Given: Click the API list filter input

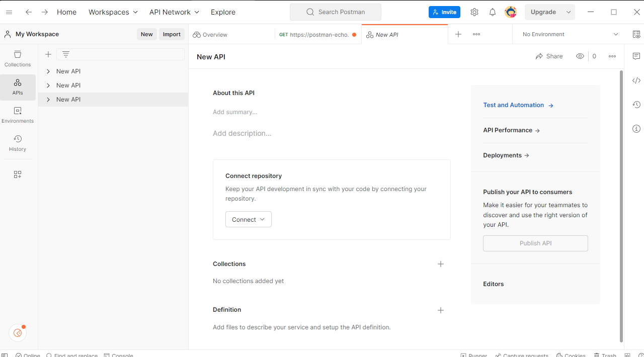Looking at the screenshot, I should click(x=121, y=54).
